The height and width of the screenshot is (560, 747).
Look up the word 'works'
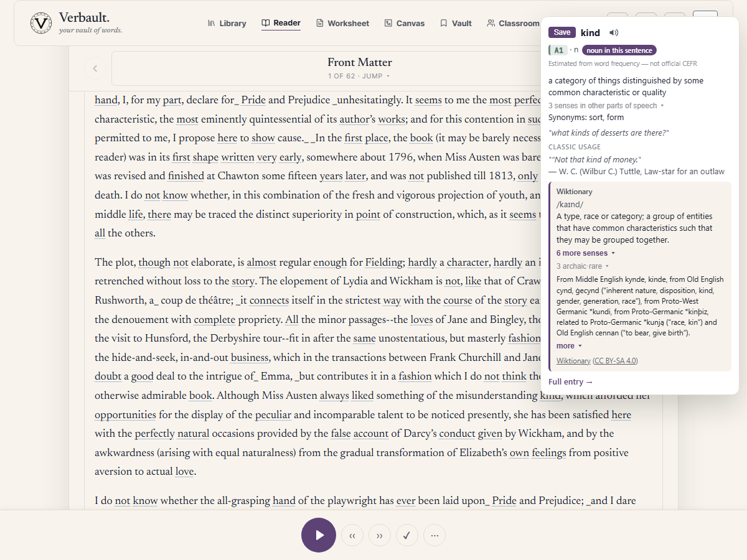tap(391, 119)
